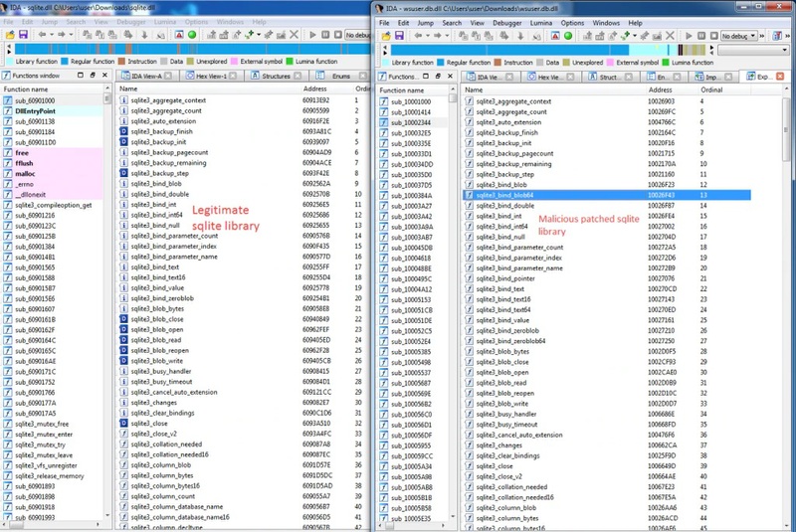This screenshot has height=532, width=796.
Task: Click down-arrow jump icon in wsuser.db.dll toolbar
Action: click(520, 36)
